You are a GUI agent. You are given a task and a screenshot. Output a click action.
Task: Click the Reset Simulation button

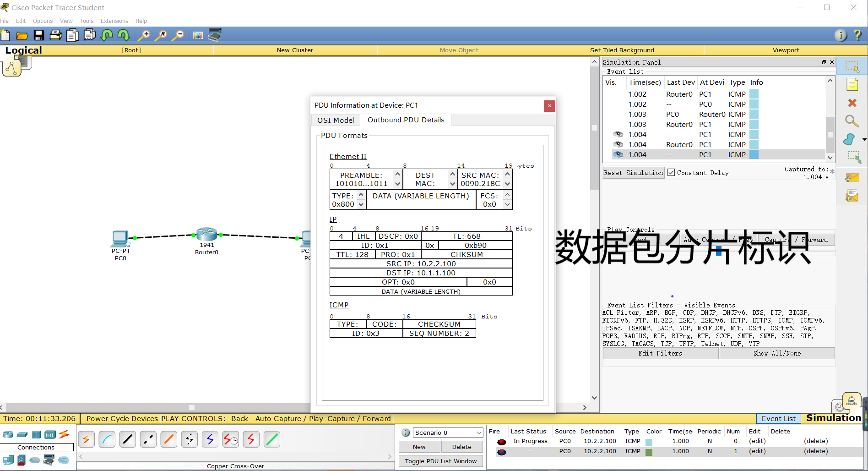[x=633, y=173]
